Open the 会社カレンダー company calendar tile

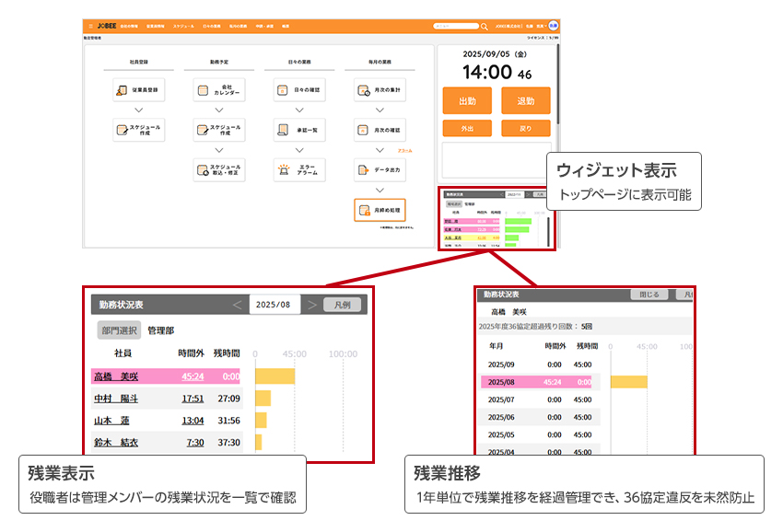click(x=219, y=90)
